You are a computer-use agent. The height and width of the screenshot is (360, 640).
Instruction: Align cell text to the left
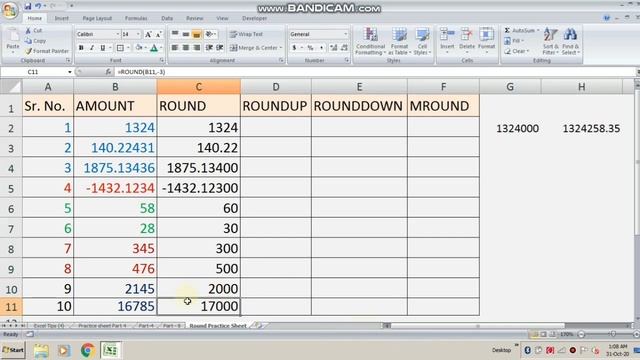[175, 48]
